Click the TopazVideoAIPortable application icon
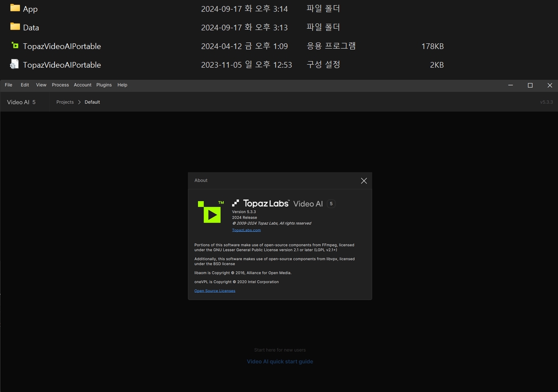The height and width of the screenshot is (392, 558). point(15,46)
